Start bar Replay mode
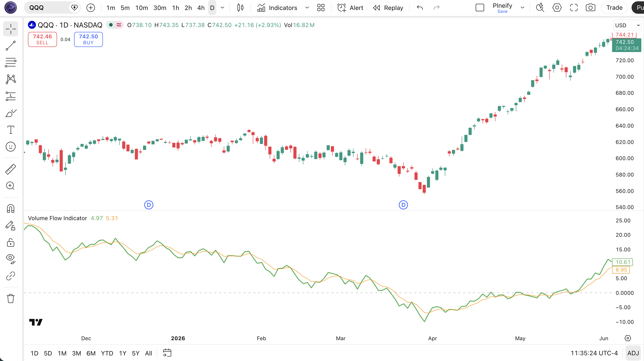 [x=388, y=8]
